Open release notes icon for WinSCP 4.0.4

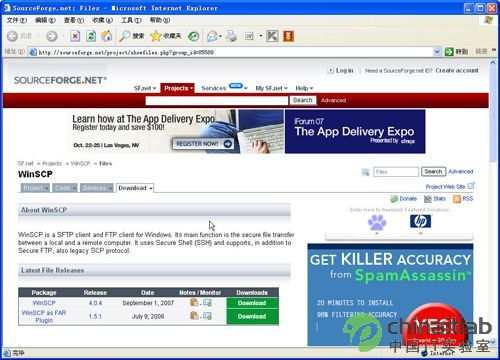(194, 302)
